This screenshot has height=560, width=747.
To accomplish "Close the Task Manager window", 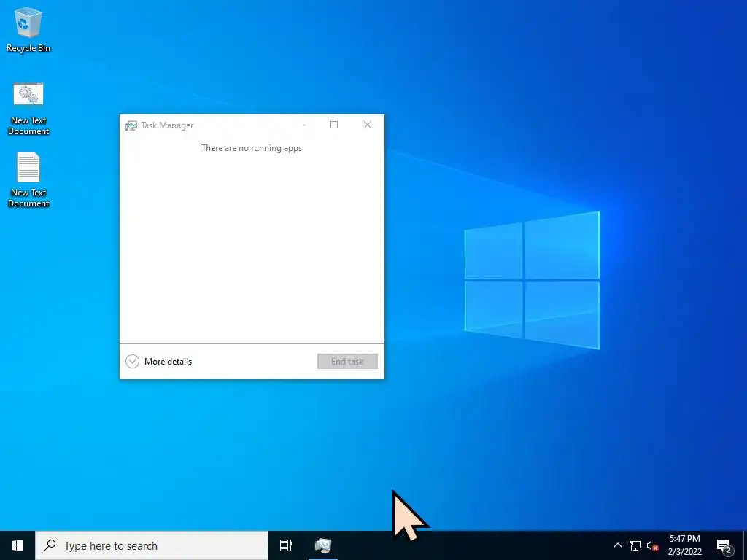I will pyautogui.click(x=368, y=125).
